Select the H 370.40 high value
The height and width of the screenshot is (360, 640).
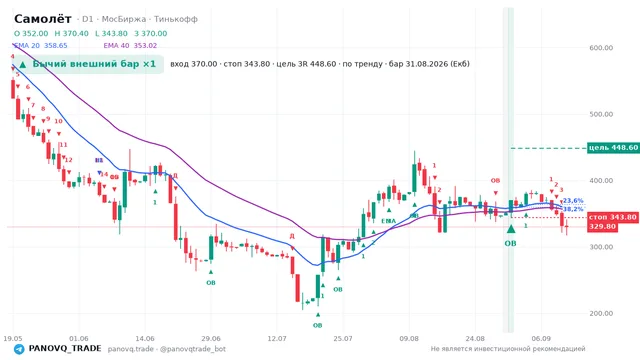(71, 33)
